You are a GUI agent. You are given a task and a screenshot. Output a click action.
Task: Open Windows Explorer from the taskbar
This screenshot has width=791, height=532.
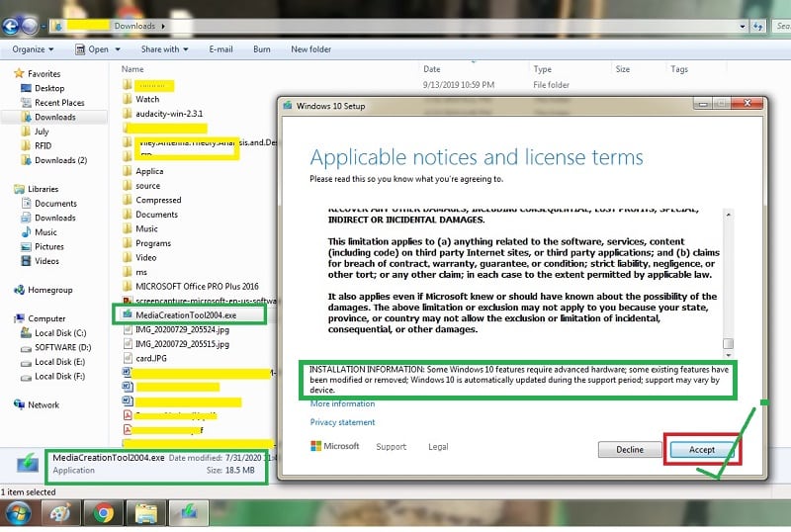146,513
